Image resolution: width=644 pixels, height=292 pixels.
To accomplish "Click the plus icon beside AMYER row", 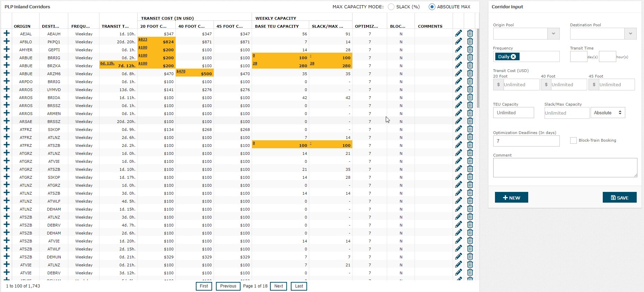I will pos(7,49).
